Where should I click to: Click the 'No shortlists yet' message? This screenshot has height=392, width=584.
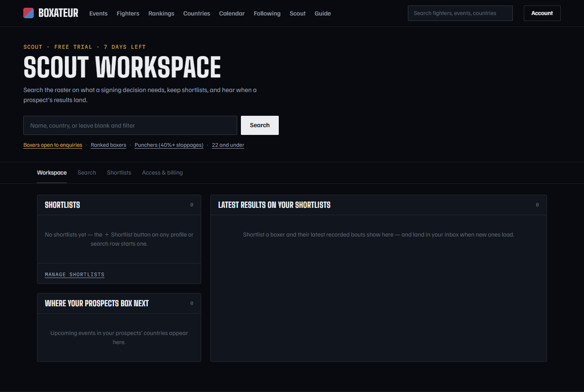click(119, 239)
